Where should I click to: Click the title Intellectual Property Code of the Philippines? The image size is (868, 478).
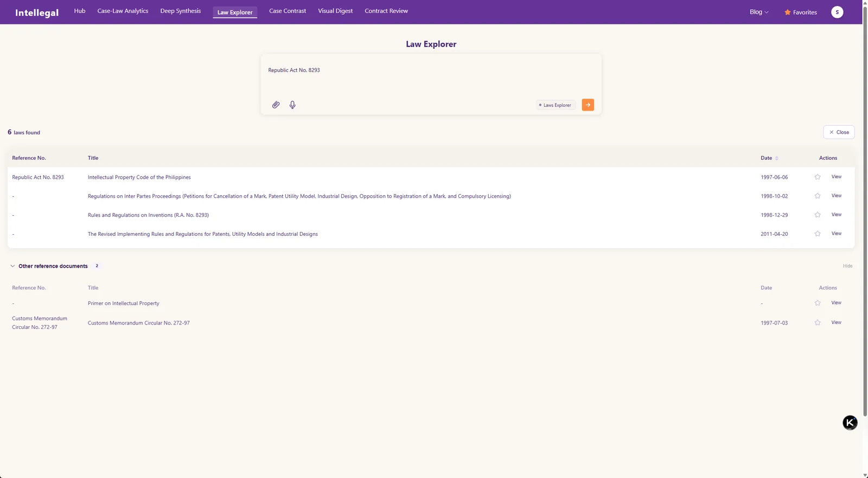click(x=139, y=177)
